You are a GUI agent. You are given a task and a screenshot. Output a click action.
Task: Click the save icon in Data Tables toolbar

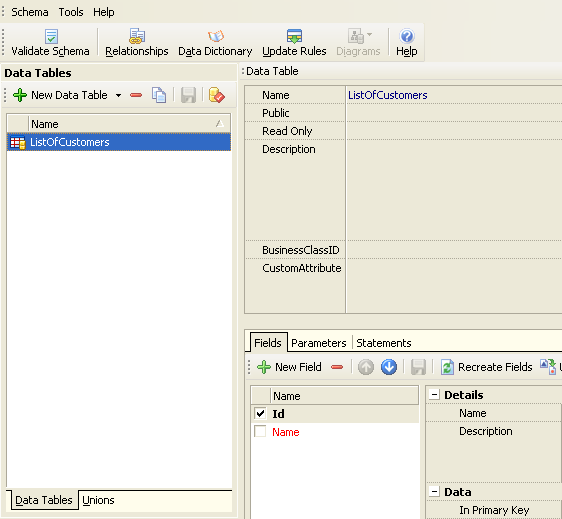(x=188, y=95)
